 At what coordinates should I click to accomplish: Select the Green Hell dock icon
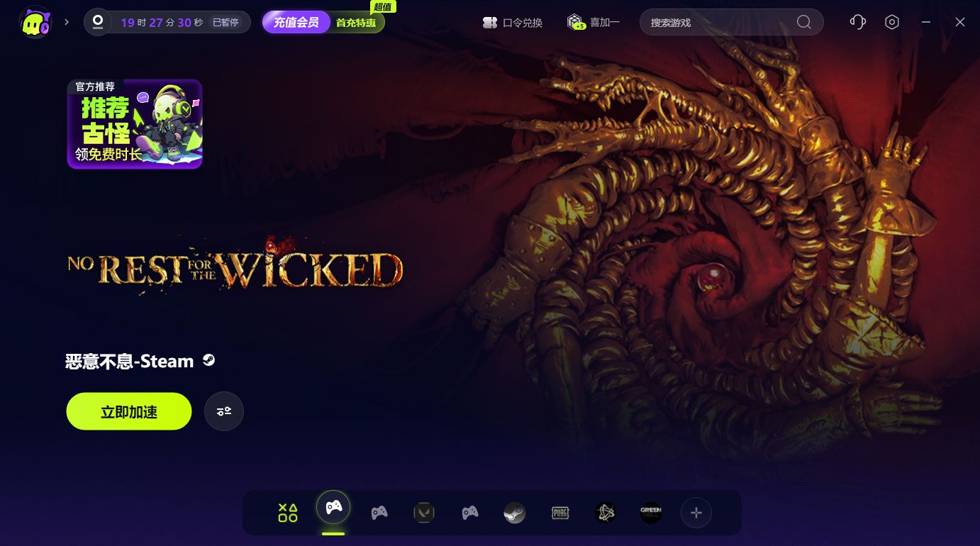651,513
